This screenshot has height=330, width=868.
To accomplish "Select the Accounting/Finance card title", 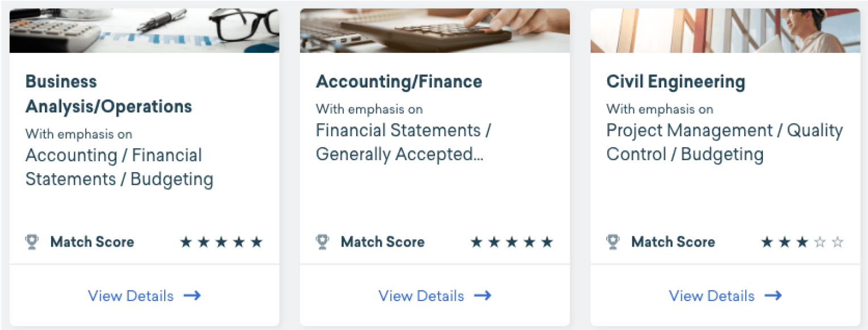I will click(x=399, y=82).
